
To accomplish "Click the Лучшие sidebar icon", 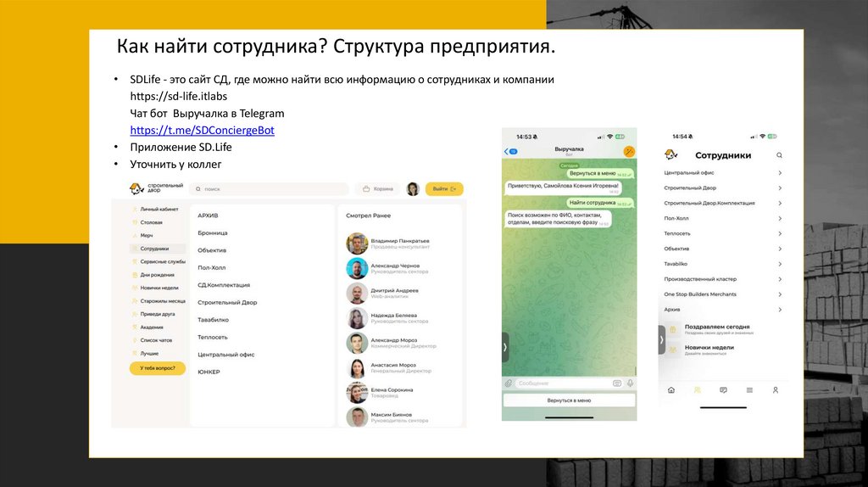I will click(135, 354).
